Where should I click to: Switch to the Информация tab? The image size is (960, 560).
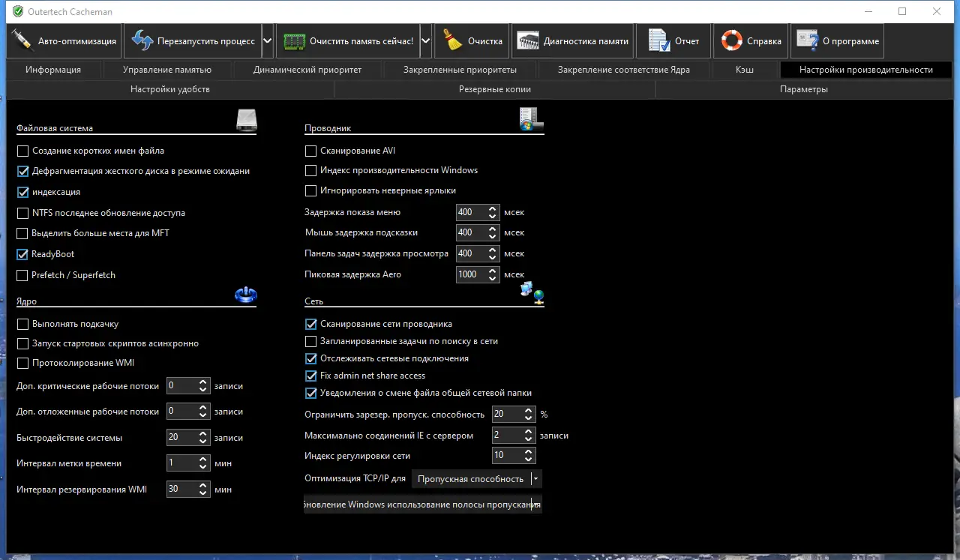pos(53,70)
